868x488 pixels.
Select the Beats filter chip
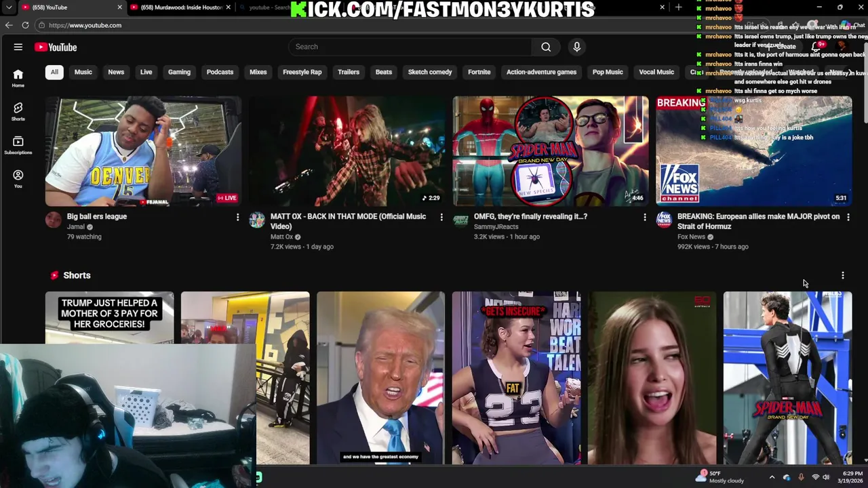pyautogui.click(x=384, y=72)
